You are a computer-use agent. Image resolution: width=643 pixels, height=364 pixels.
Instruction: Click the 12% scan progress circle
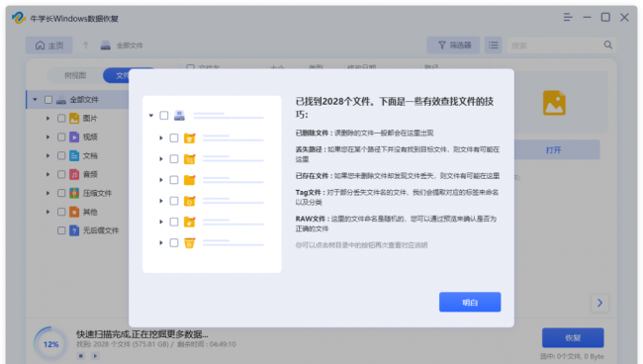pos(50,344)
